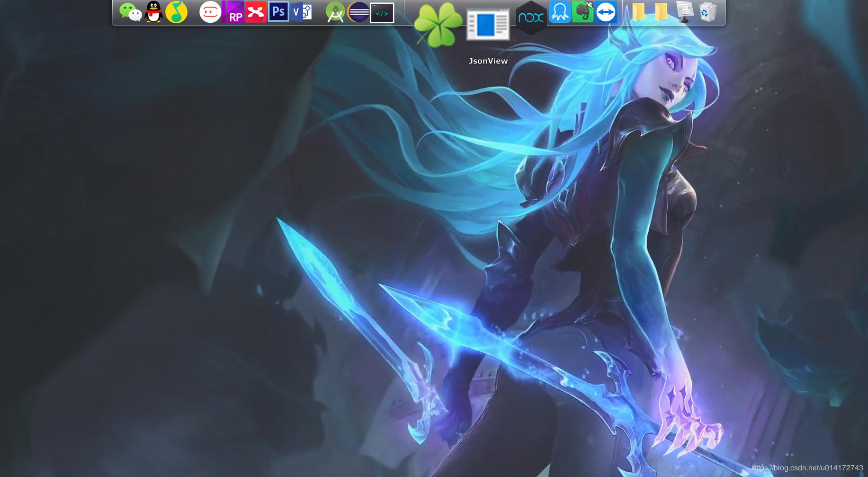Open the code terminal dock icon

coord(382,13)
